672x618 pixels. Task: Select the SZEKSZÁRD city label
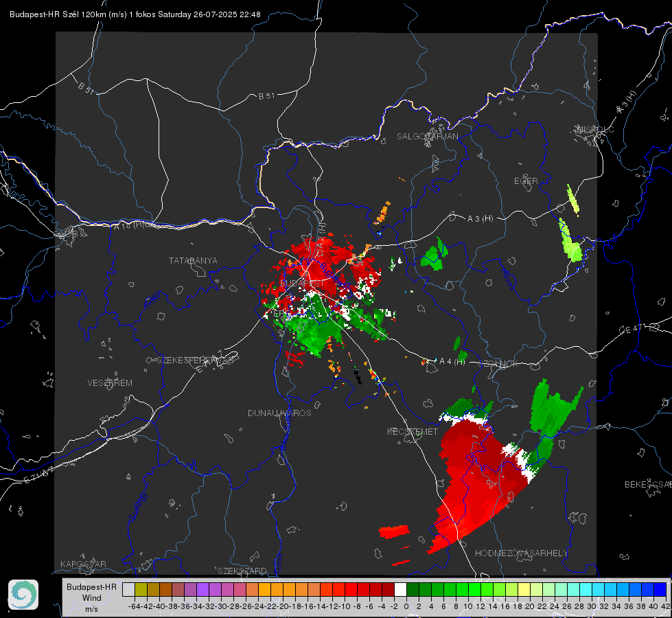[242, 571]
